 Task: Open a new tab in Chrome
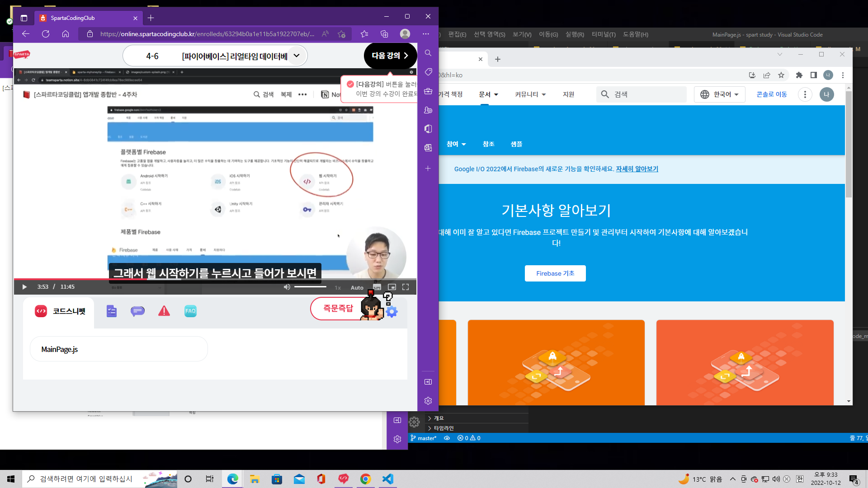tap(498, 59)
